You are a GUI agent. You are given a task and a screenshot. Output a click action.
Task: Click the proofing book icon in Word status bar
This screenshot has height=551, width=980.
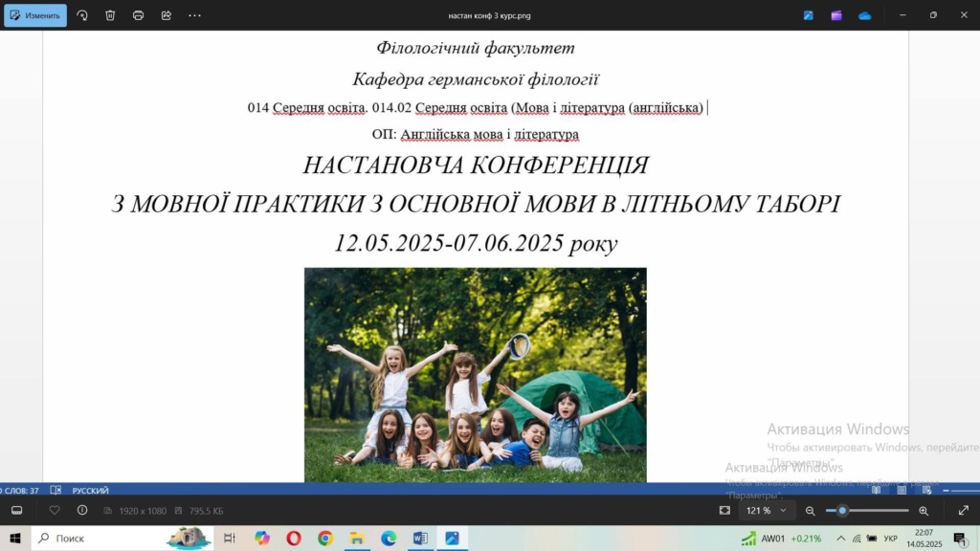tap(56, 491)
